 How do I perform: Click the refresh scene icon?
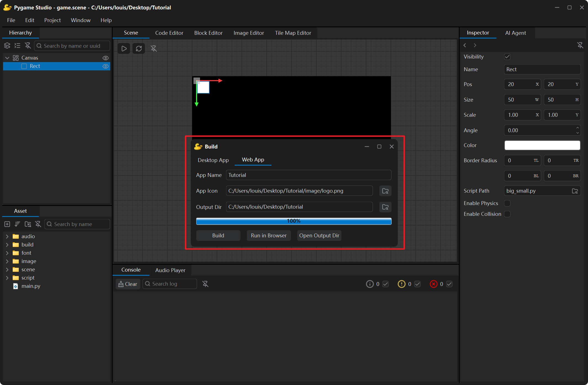139,49
